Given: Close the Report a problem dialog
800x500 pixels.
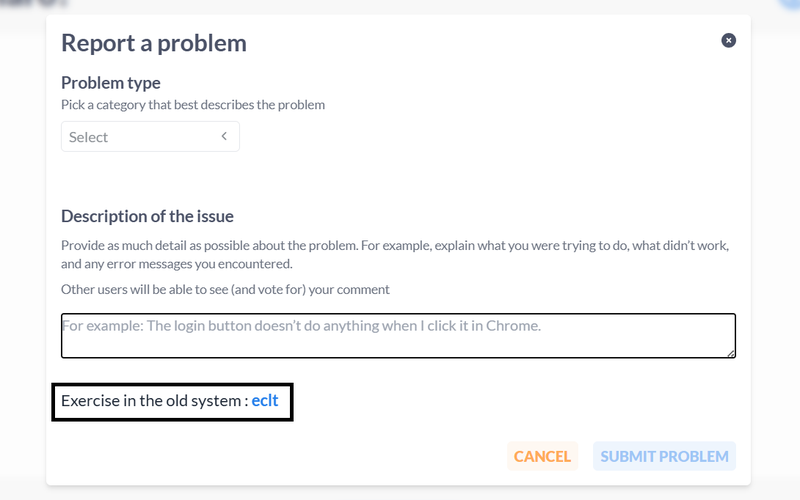Looking at the screenshot, I should point(728,40).
